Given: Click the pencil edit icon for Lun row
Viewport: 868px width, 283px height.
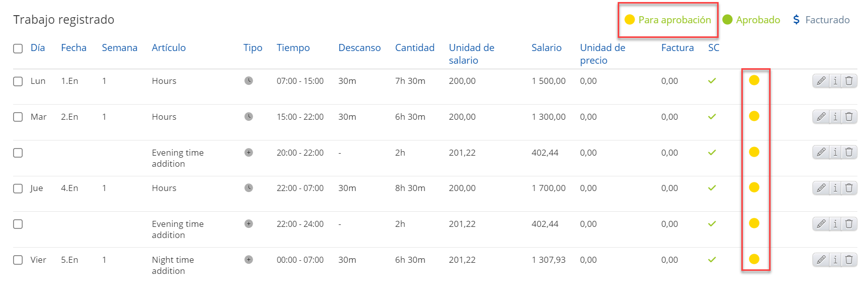Looking at the screenshot, I should [x=821, y=81].
